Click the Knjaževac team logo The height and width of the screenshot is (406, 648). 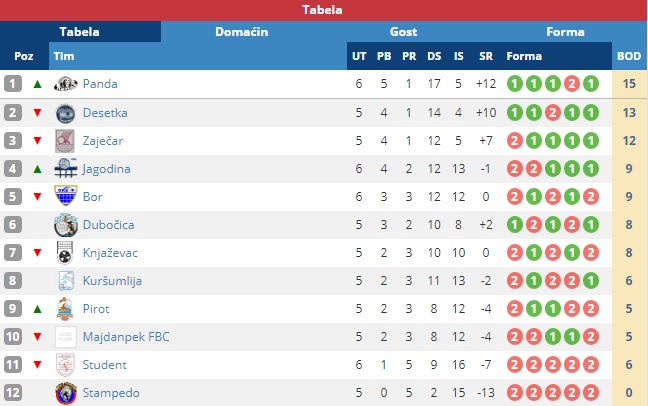(x=65, y=253)
